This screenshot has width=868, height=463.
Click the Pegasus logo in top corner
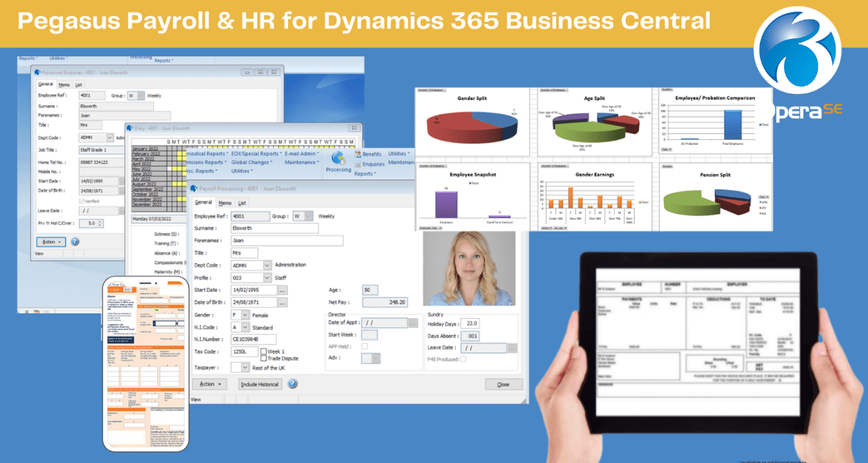[x=797, y=50]
